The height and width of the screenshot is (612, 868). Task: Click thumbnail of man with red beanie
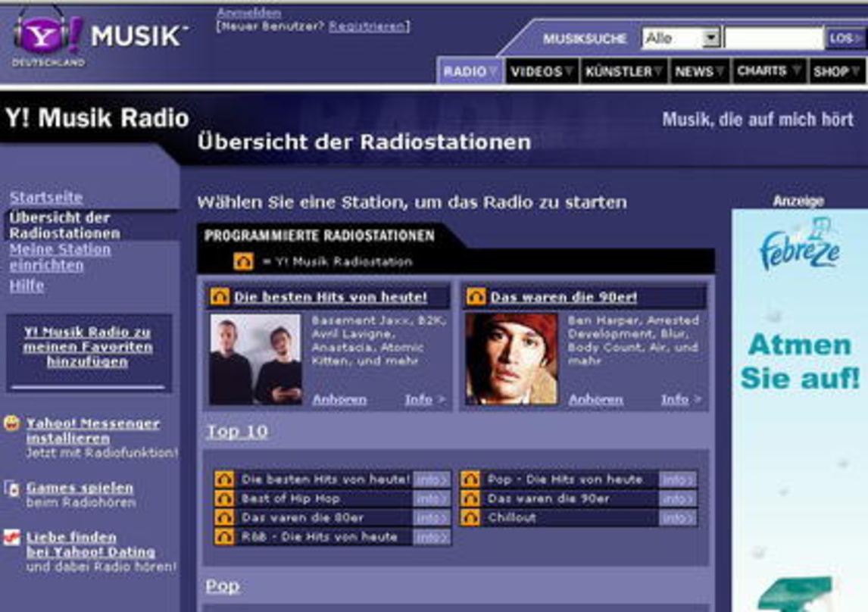click(512, 360)
